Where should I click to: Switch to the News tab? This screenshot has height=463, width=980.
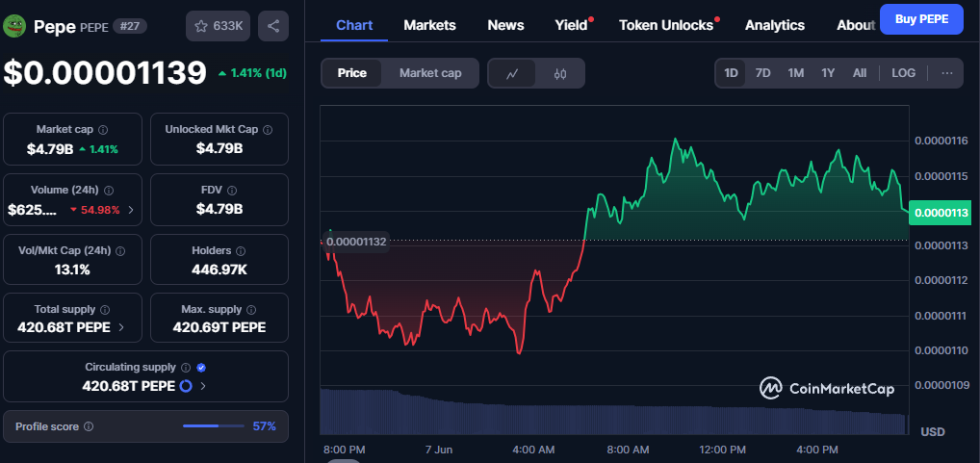pos(505,26)
